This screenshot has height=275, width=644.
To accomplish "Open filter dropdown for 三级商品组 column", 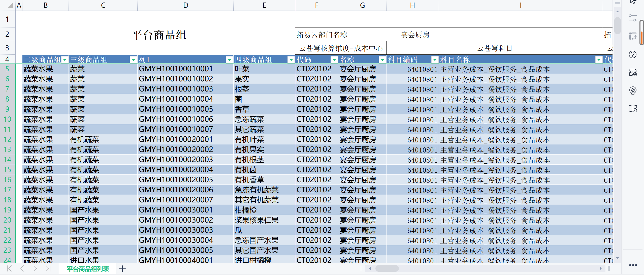I will click(x=134, y=60).
